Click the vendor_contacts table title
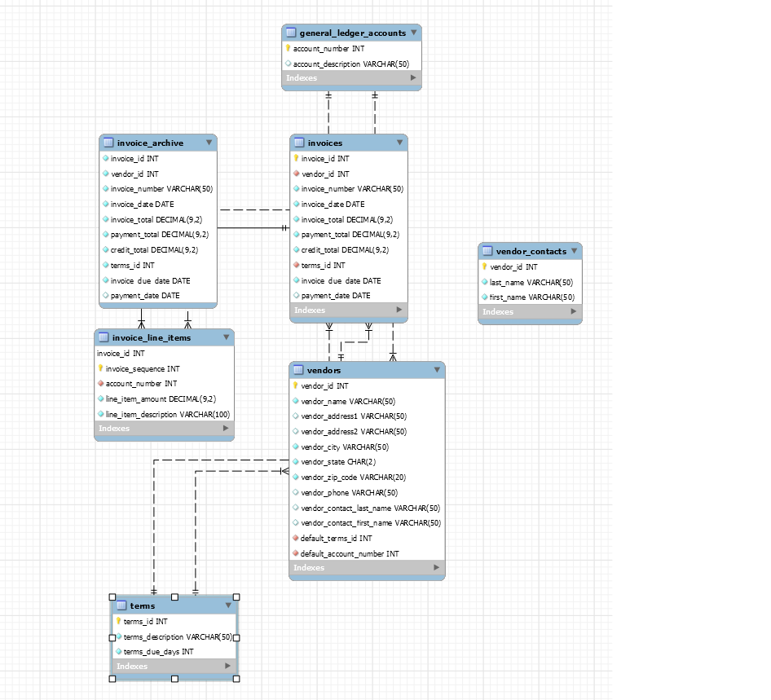The image size is (771, 700). pos(531,251)
